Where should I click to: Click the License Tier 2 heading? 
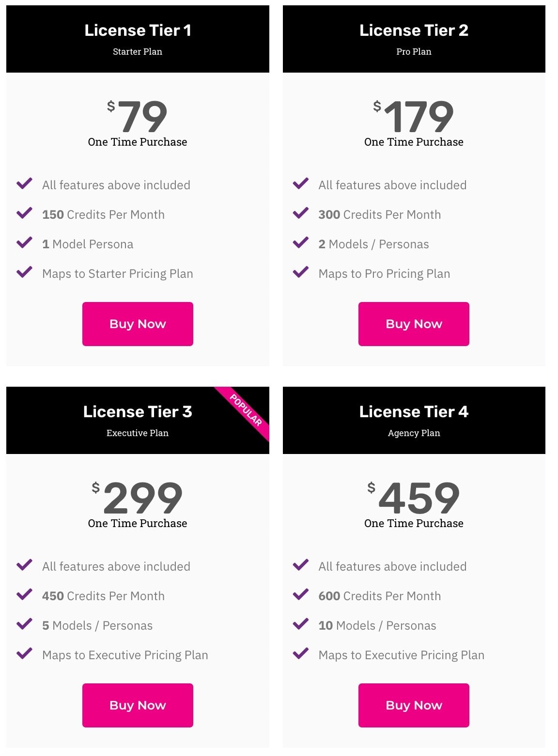tap(414, 30)
